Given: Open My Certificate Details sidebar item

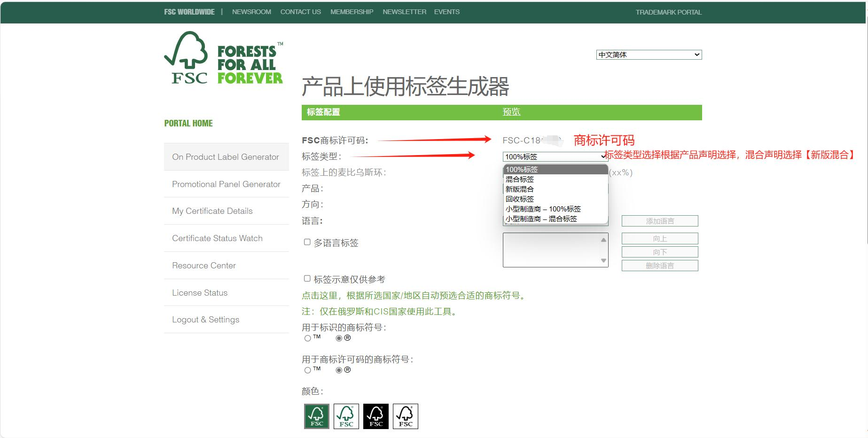Looking at the screenshot, I should click(x=227, y=211).
